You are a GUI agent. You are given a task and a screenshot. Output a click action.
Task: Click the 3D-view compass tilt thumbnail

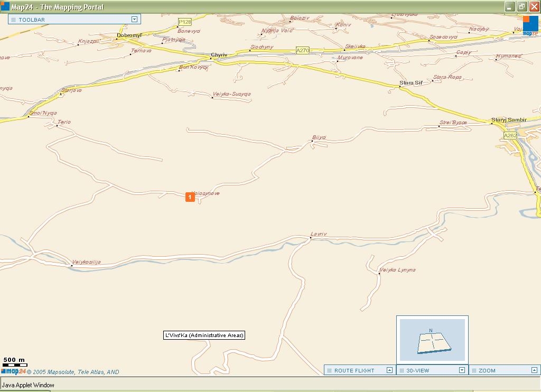click(432, 340)
